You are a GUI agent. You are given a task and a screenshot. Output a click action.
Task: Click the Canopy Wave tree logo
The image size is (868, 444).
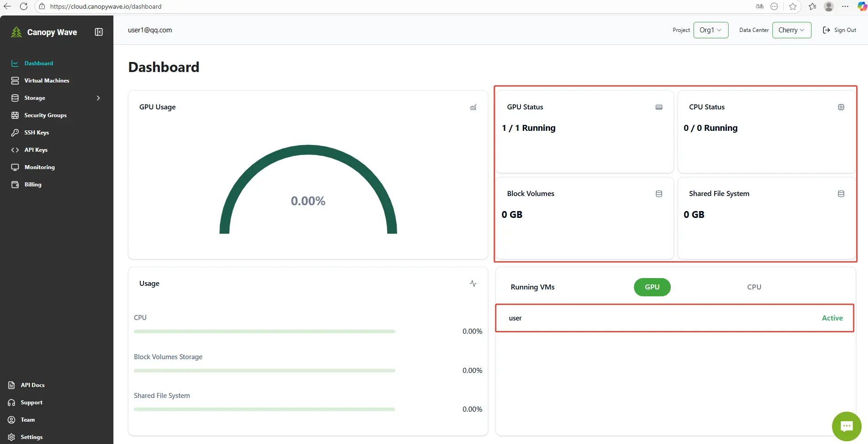(x=16, y=32)
